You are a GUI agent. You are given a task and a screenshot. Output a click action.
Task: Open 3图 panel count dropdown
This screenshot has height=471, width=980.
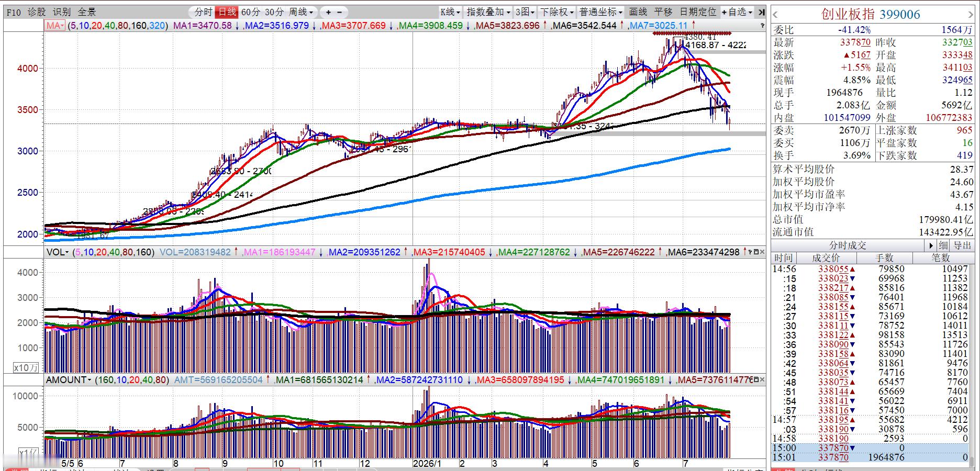click(525, 12)
